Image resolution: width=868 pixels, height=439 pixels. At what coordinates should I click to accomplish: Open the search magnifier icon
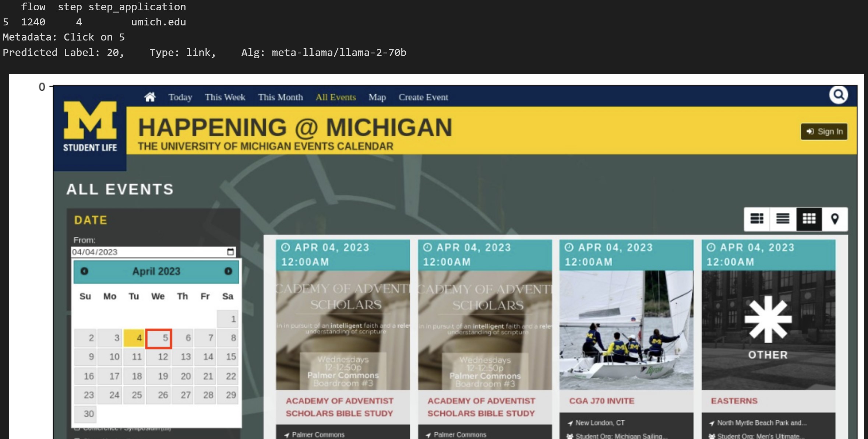coord(838,95)
